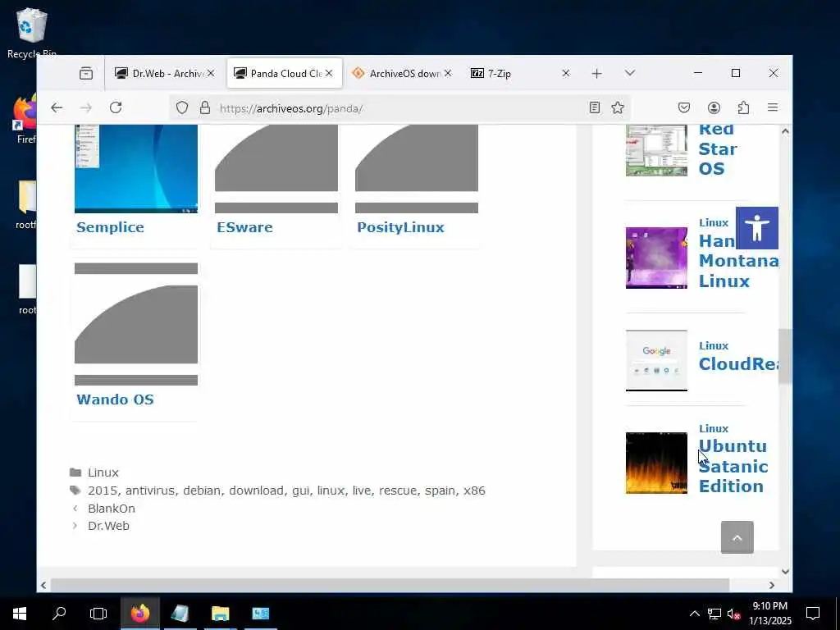The height and width of the screenshot is (630, 840).
Task: Click the x86 tag
Action: click(x=474, y=491)
